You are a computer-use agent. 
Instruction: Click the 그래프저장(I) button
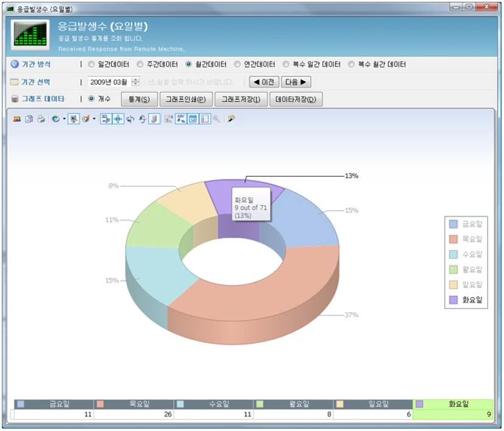coord(241,99)
